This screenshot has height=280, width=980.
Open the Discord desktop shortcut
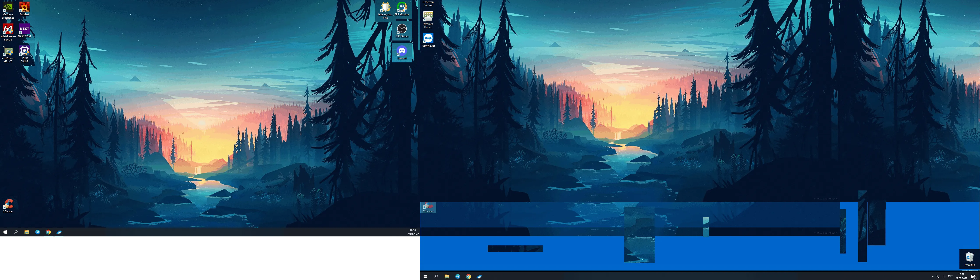[x=402, y=53]
